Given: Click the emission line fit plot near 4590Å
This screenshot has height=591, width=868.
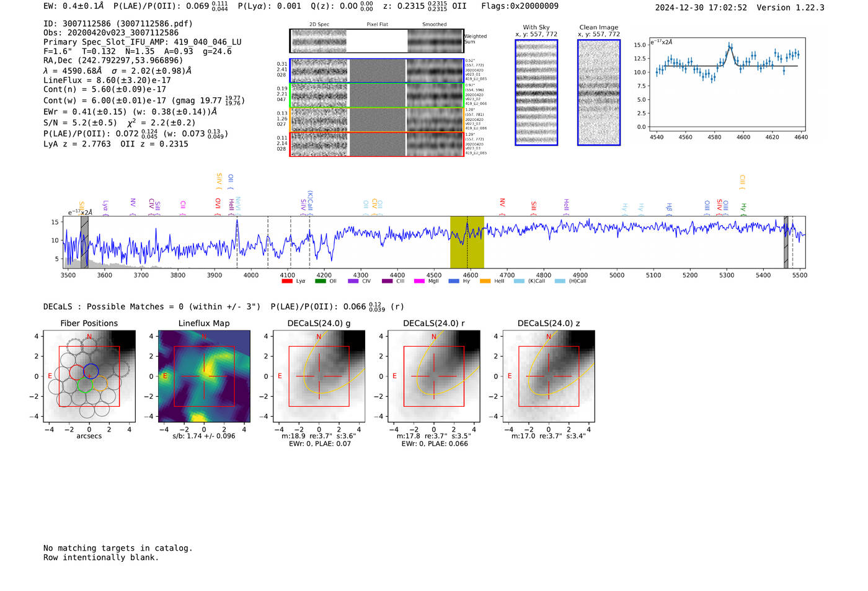Looking at the screenshot, I should pyautogui.click(x=727, y=84).
